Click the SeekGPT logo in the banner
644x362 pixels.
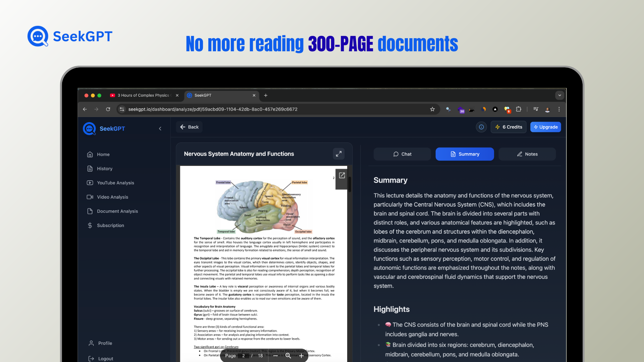click(x=70, y=36)
